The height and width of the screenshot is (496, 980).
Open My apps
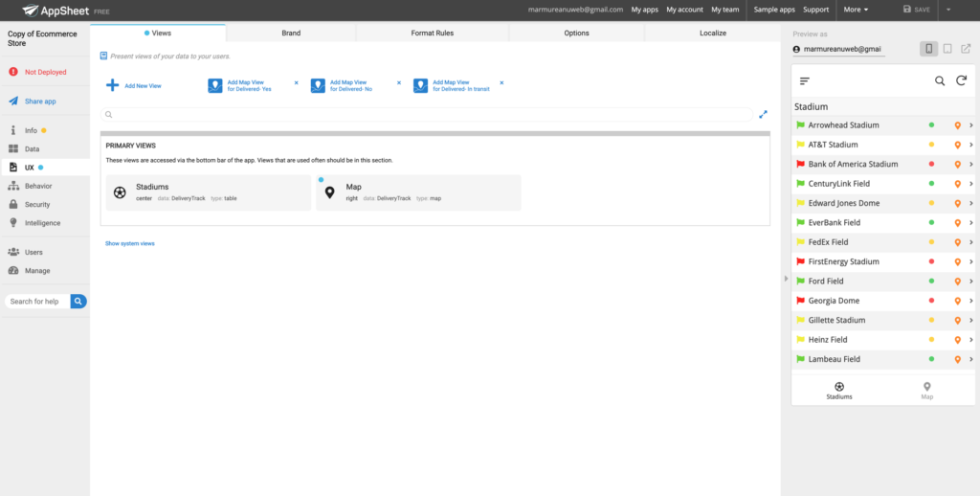pyautogui.click(x=644, y=10)
